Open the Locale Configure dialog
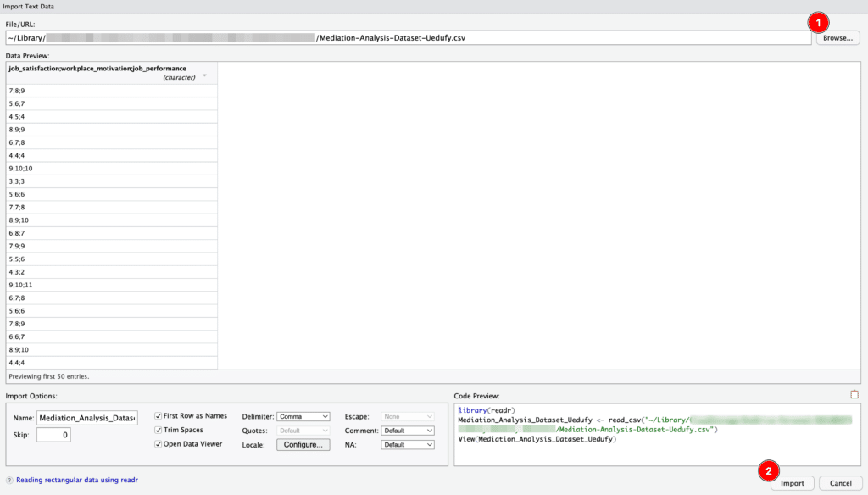 point(303,444)
